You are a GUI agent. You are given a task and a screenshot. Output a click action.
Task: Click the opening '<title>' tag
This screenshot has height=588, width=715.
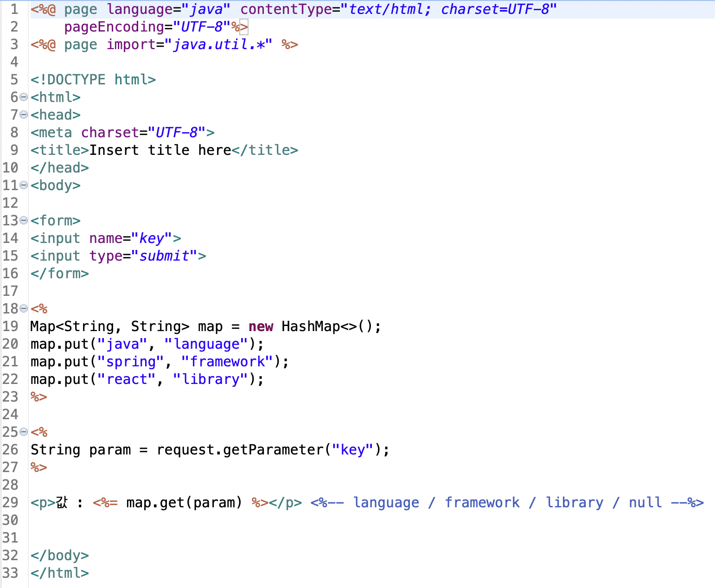(60, 150)
